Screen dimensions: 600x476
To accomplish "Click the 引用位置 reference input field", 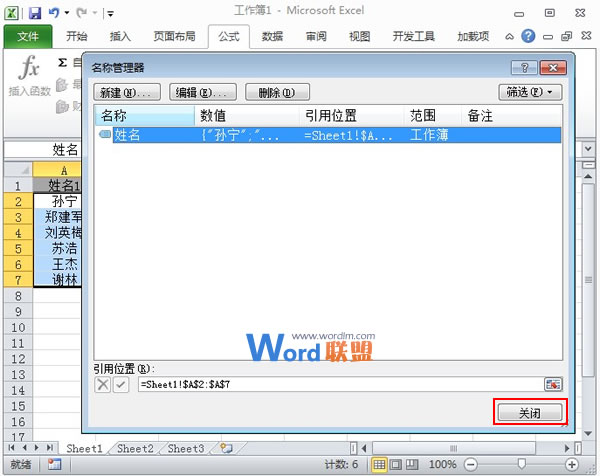I will [x=338, y=384].
